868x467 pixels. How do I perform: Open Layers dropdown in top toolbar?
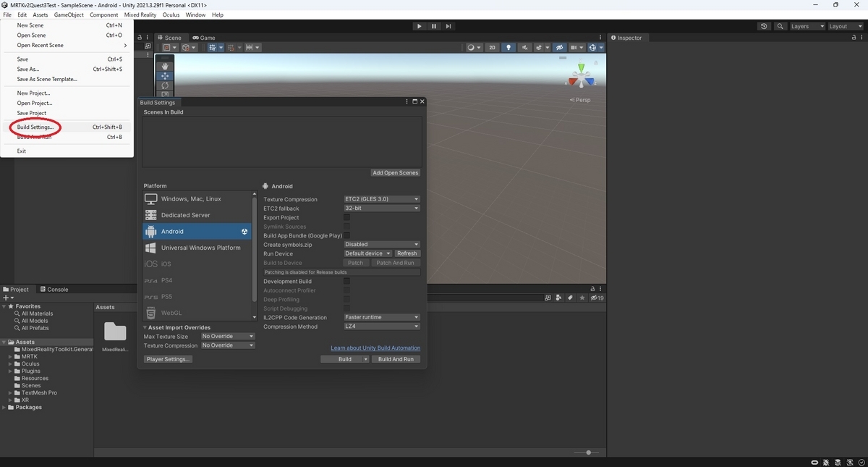click(x=807, y=26)
